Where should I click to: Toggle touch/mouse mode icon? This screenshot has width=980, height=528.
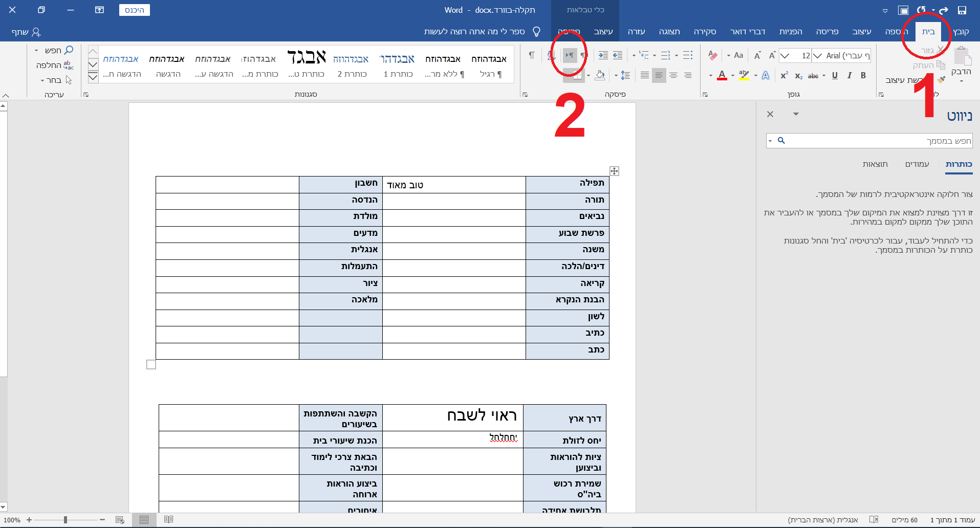[903, 10]
